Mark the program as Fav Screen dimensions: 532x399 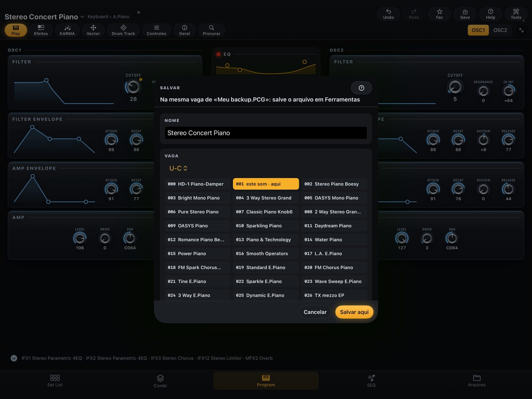pos(439,14)
